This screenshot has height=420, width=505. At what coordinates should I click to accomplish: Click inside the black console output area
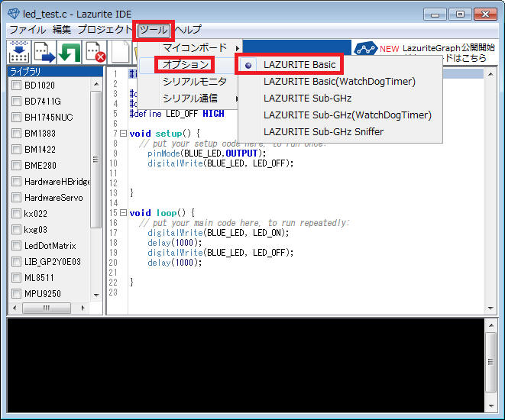pyautogui.click(x=245, y=365)
